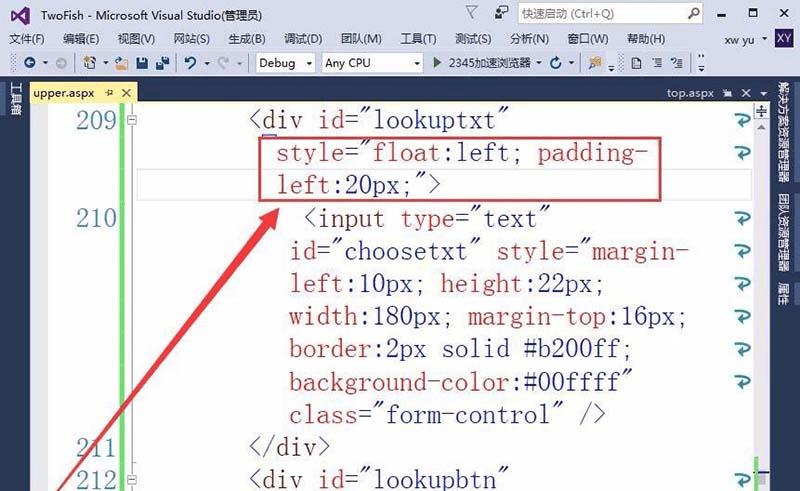Click the Save All icon
The height and width of the screenshot is (491, 800).
[162, 63]
